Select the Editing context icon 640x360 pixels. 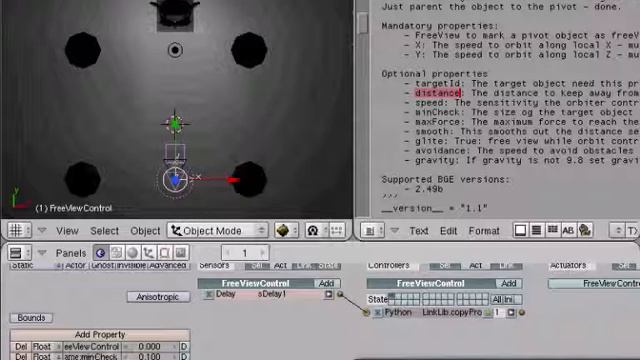(164, 253)
